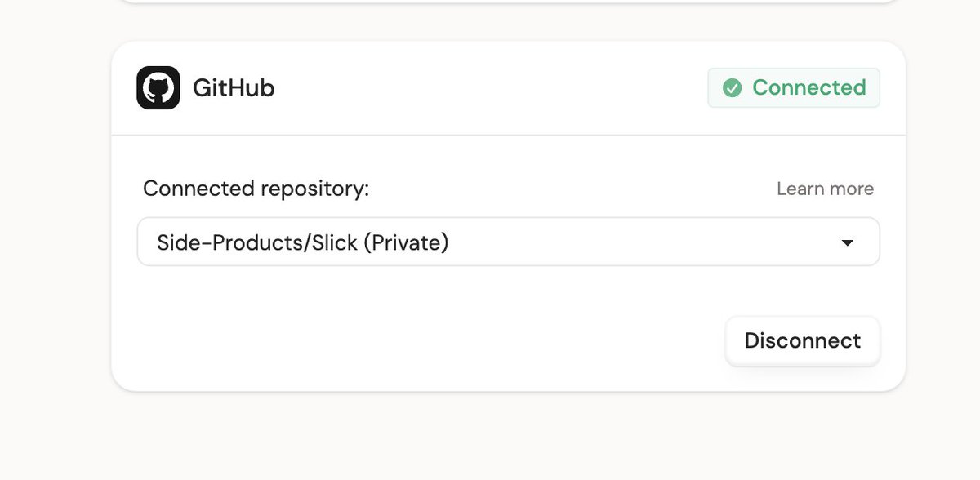This screenshot has height=480, width=980.
Task: Click the partially visible card above GitHub
Action: coord(508,2)
